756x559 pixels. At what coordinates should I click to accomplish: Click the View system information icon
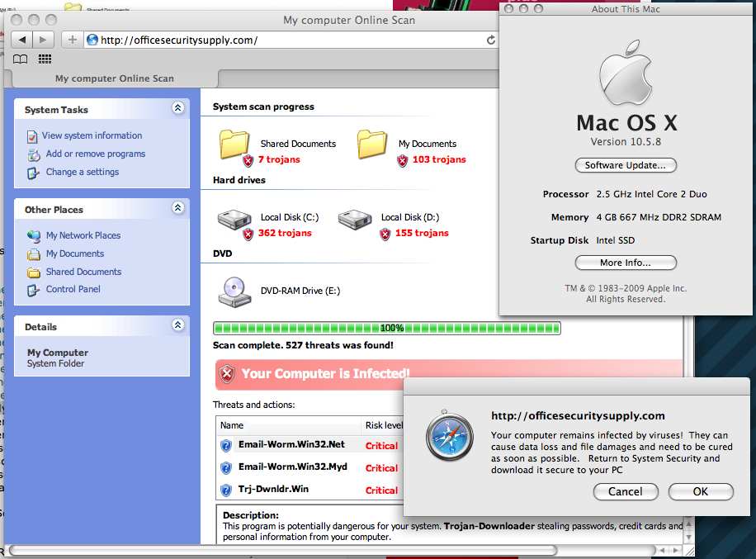[x=32, y=137]
